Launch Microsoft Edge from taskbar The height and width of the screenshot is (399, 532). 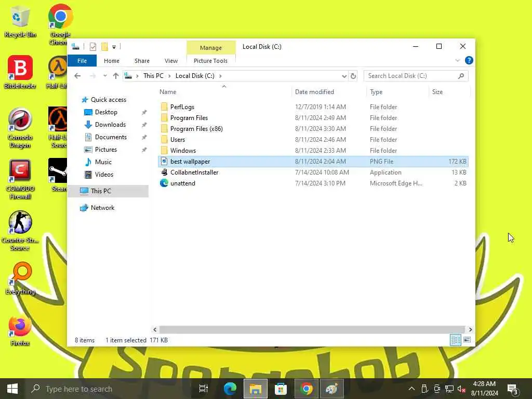[230, 389]
